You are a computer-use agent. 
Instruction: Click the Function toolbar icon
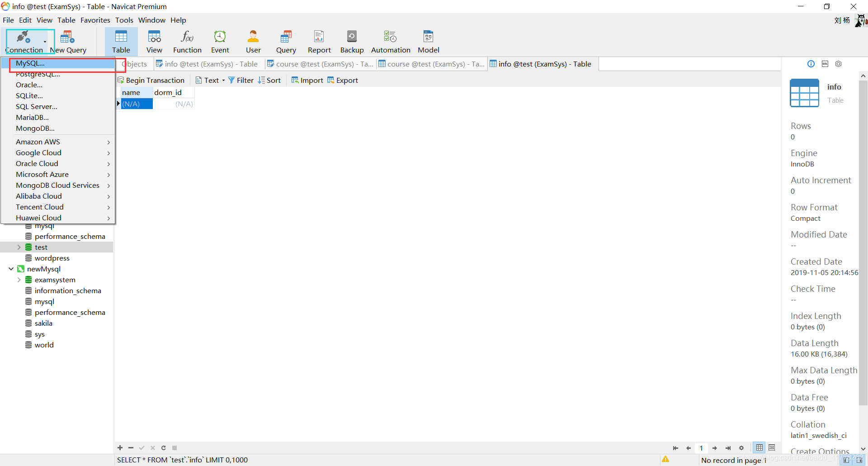click(x=187, y=42)
